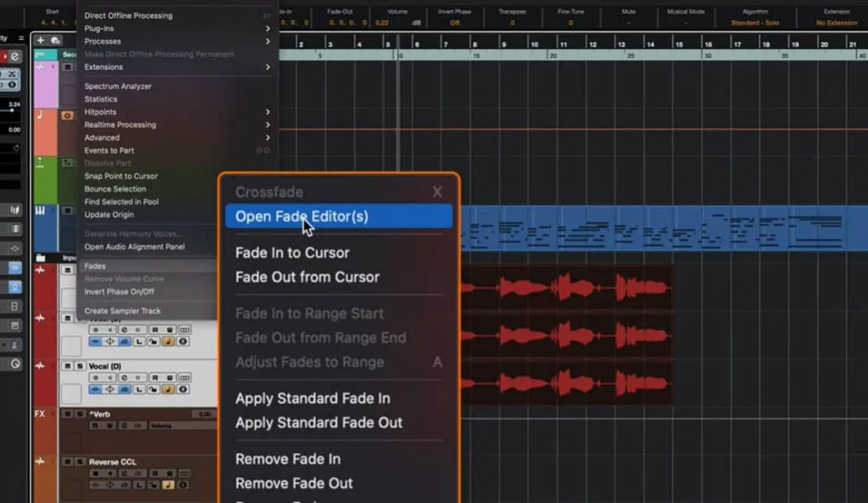Solo the Vocal (D) track
Viewport: 868px width, 503px height.
(80, 366)
